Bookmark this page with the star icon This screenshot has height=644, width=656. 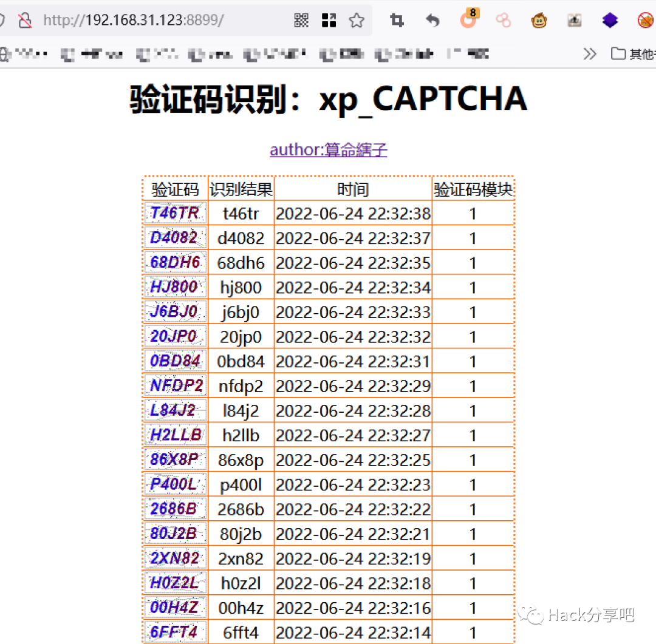(357, 20)
